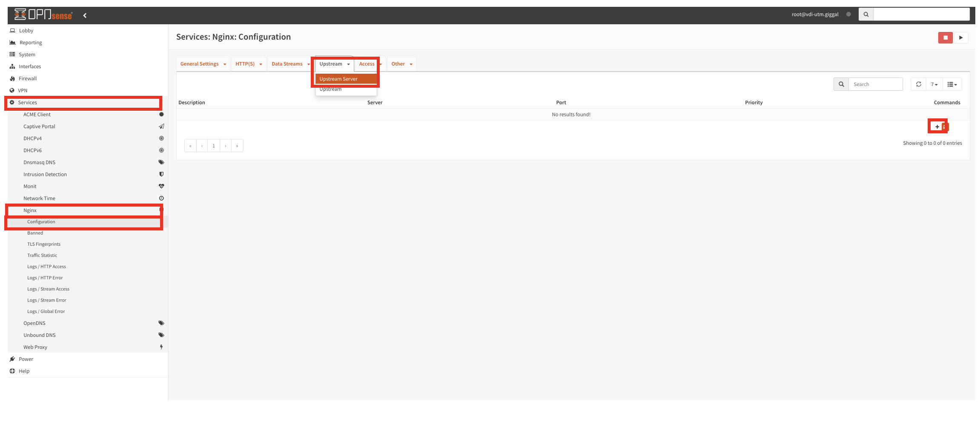Open the Other tab dropdown
980x425 pixels.
[402, 64]
